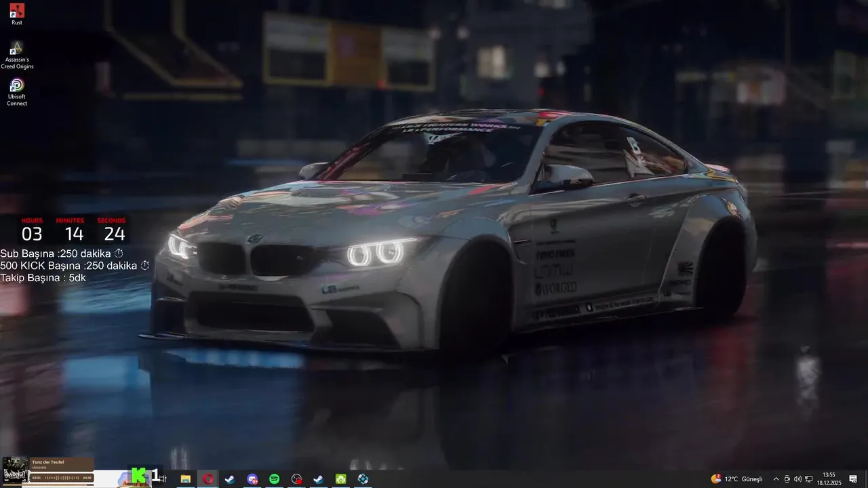Open Ubisoft Connect desktop shortcut
The width and height of the screenshot is (868, 488).
(17, 92)
